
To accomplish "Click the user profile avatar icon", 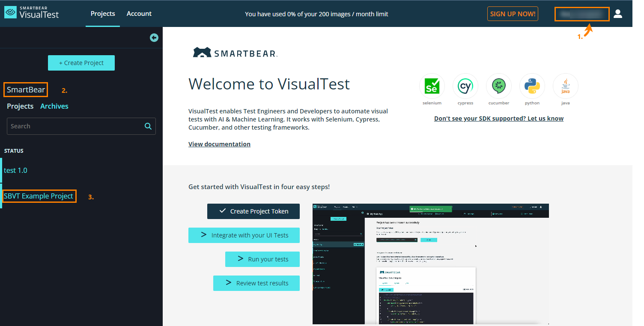I will [617, 14].
